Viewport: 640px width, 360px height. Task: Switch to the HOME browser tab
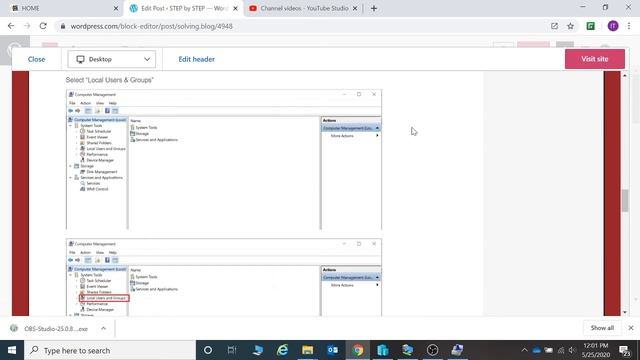coord(61,8)
